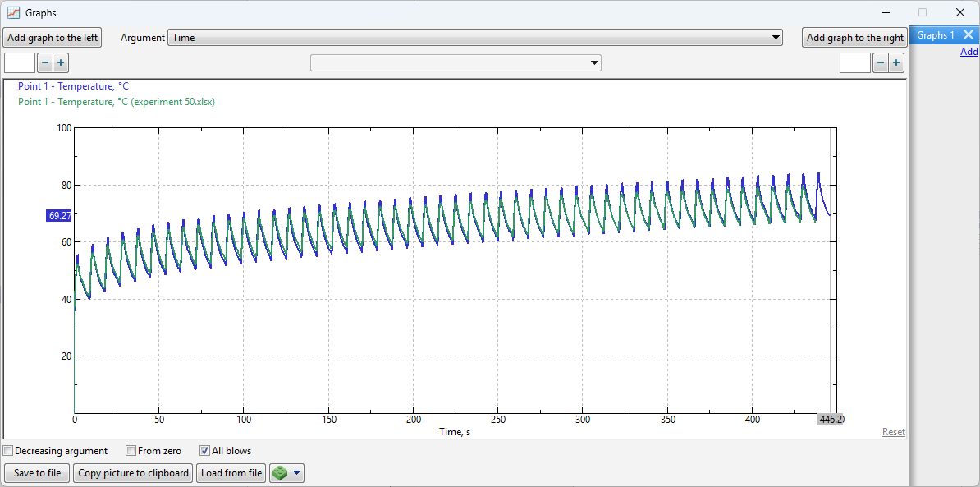Image resolution: width=980 pixels, height=487 pixels.
Task: Open the arrow next to brick icon
Action: coord(296,473)
